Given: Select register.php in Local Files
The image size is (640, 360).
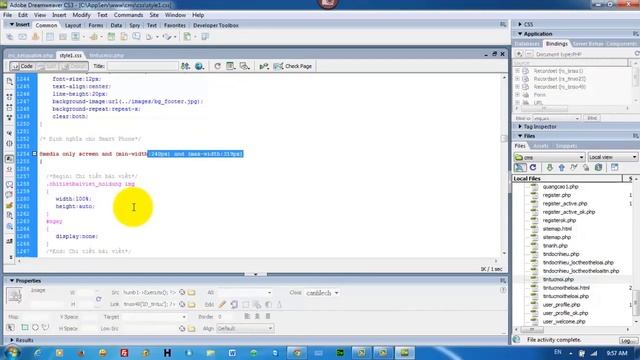Looking at the screenshot, I should pyautogui.click(x=557, y=195).
